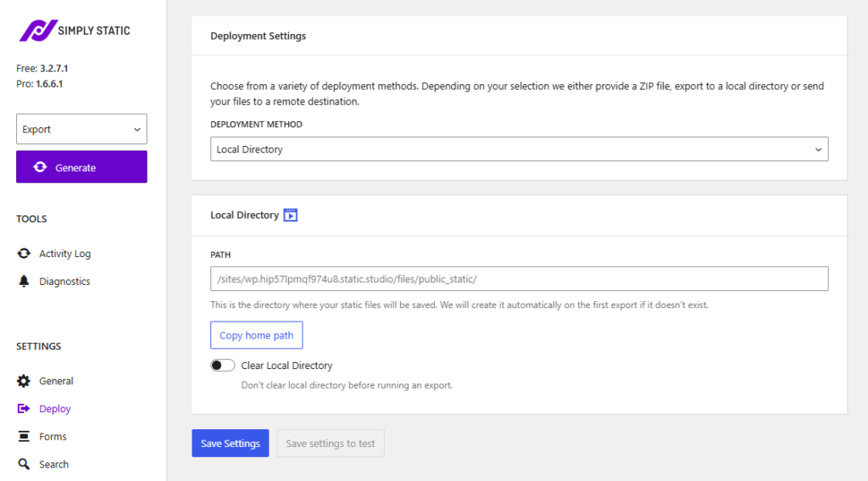Click the Diagnostics bell icon
The image size is (868, 481).
click(x=24, y=281)
